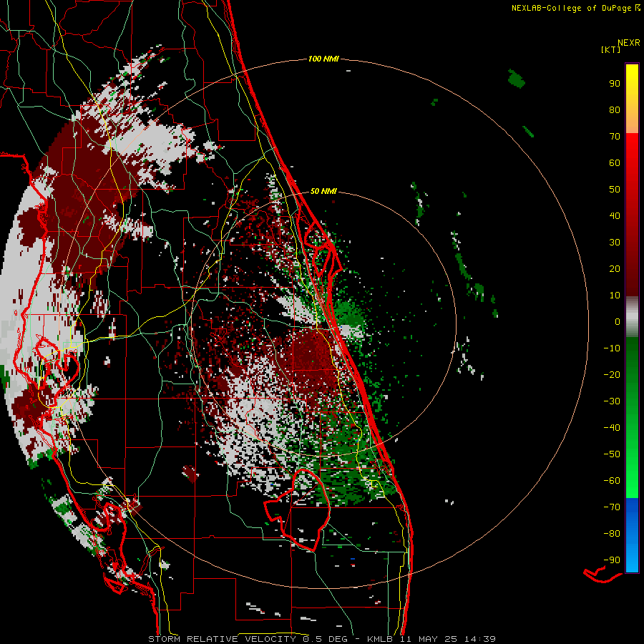Click the -40 tick label on the scale
Screen dimensions: 644x644
[612, 428]
